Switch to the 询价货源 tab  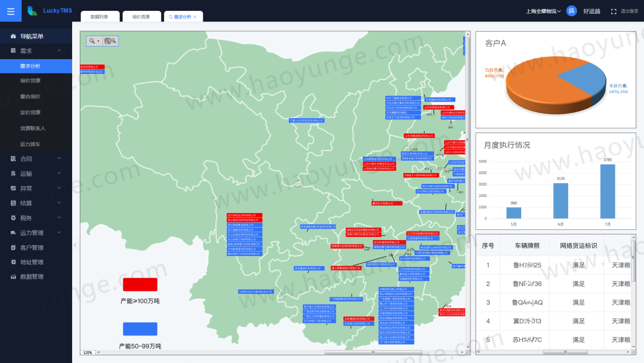coord(141,17)
